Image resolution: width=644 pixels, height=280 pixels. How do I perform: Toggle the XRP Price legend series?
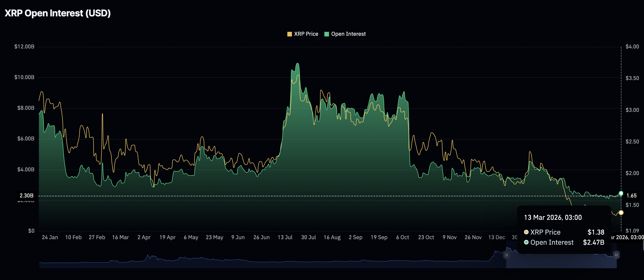[x=306, y=34]
